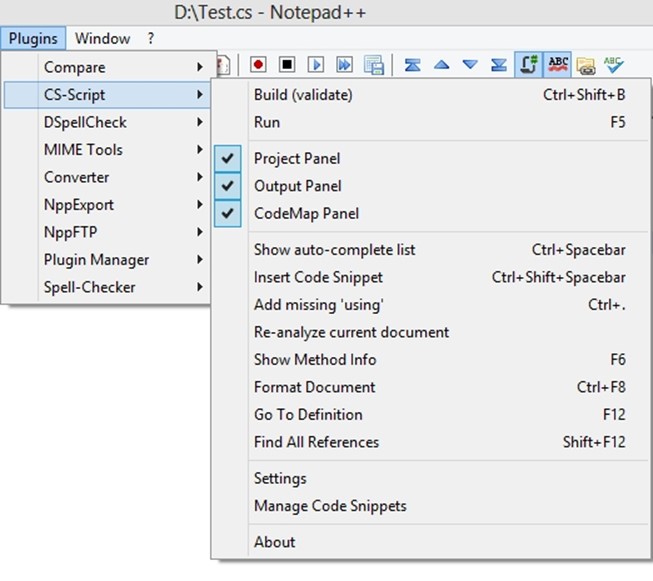Toggle the ABC spell check toolbar icon
Viewport: 653px width, 581px height.
tap(558, 65)
